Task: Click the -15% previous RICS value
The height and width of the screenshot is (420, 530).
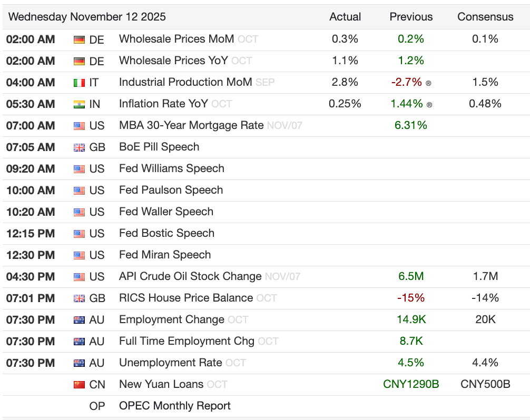Action: coord(411,298)
